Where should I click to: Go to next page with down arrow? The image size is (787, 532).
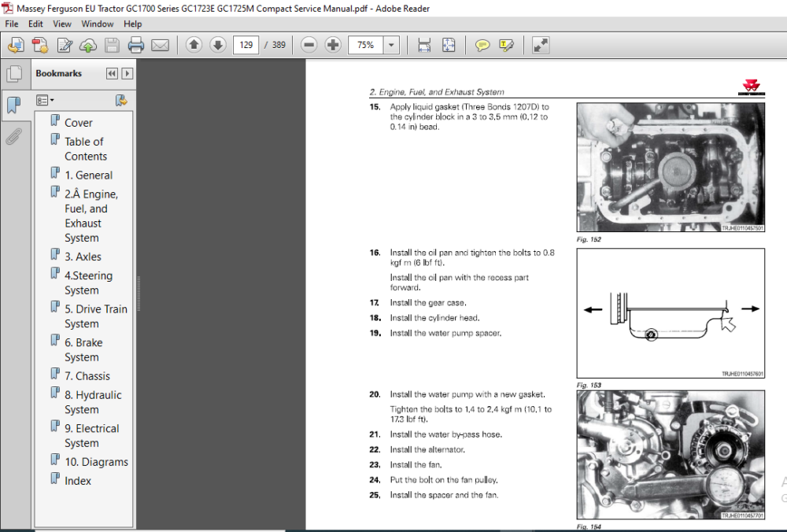218,45
